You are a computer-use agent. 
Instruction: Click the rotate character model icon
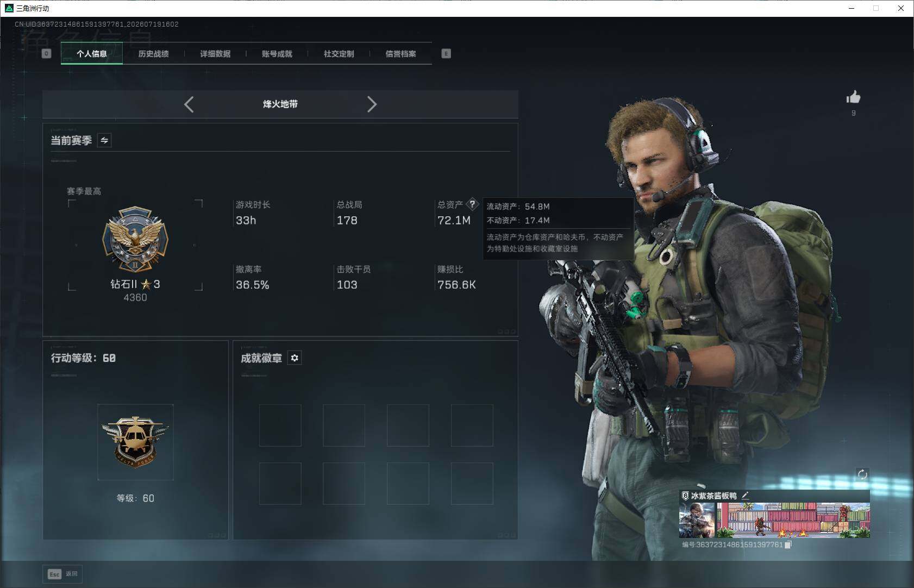click(862, 474)
